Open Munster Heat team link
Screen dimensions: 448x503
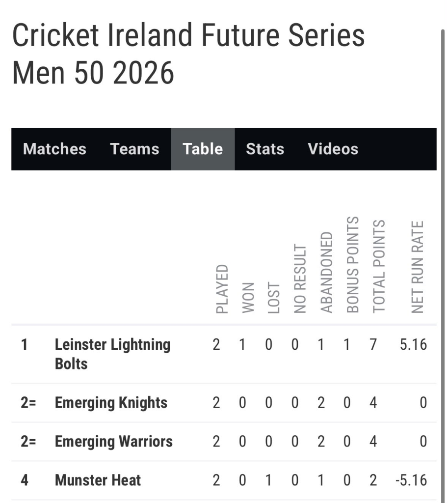pyautogui.click(x=98, y=480)
